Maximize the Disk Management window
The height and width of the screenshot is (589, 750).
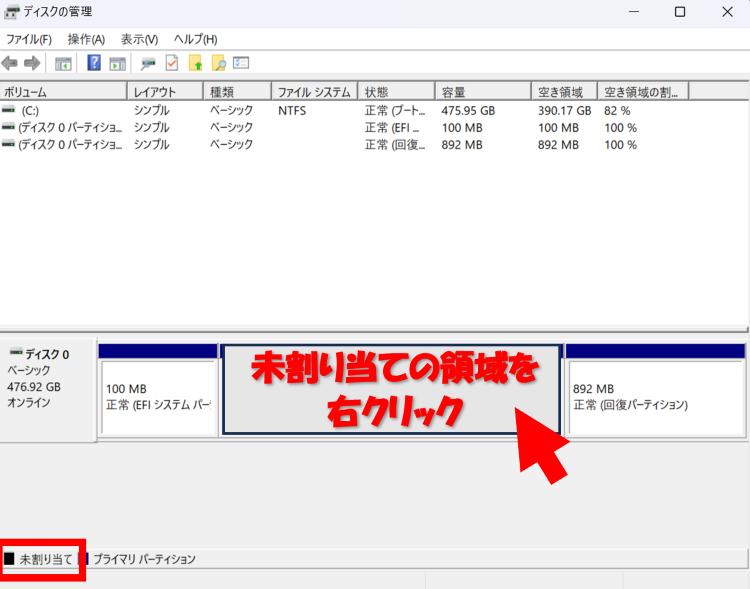click(680, 12)
